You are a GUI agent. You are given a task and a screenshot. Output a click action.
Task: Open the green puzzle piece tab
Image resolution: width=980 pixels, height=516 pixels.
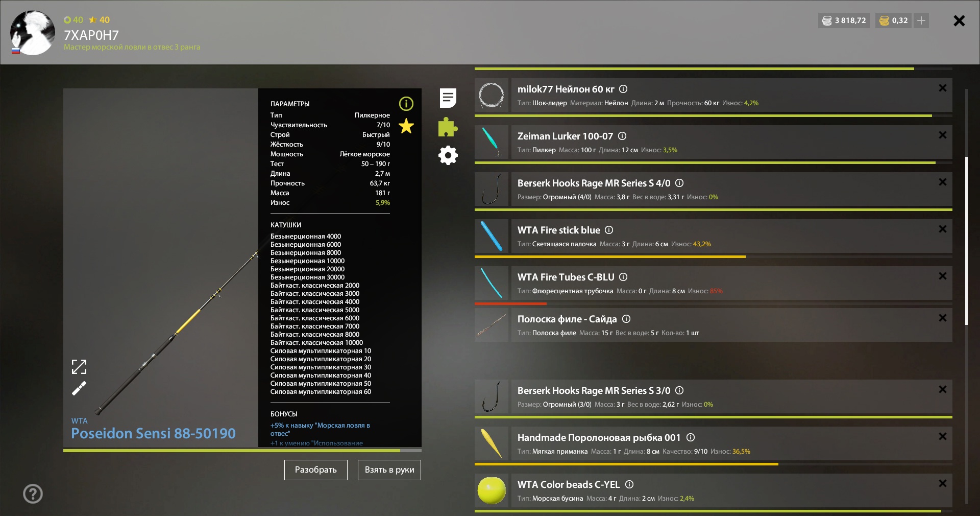click(448, 127)
